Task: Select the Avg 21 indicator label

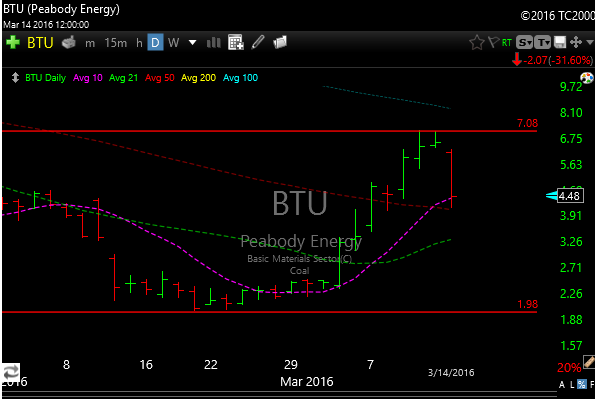Action: point(123,78)
